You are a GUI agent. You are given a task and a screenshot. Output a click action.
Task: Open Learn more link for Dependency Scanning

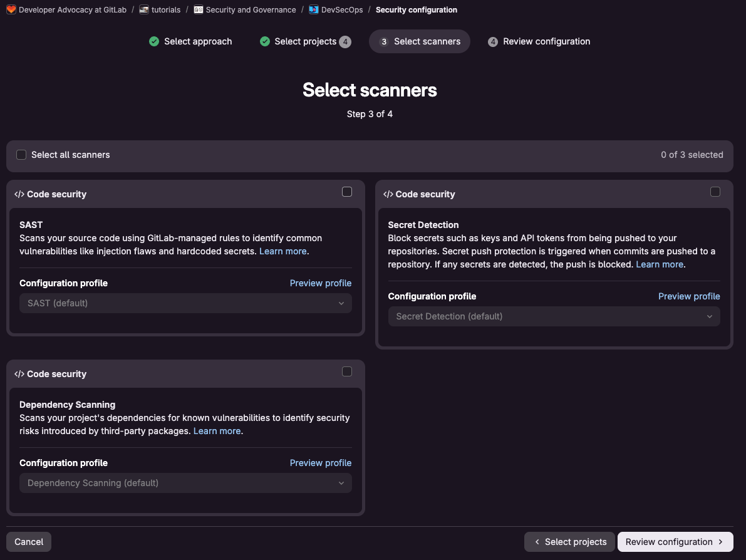pos(217,431)
